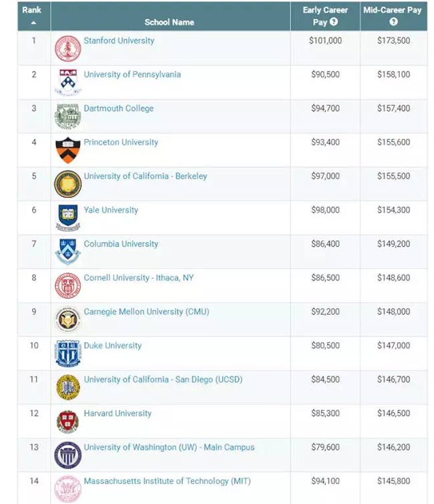Screen dimensions: 434x504
Task: Click the Harvard University shield logo
Action: point(67,421)
